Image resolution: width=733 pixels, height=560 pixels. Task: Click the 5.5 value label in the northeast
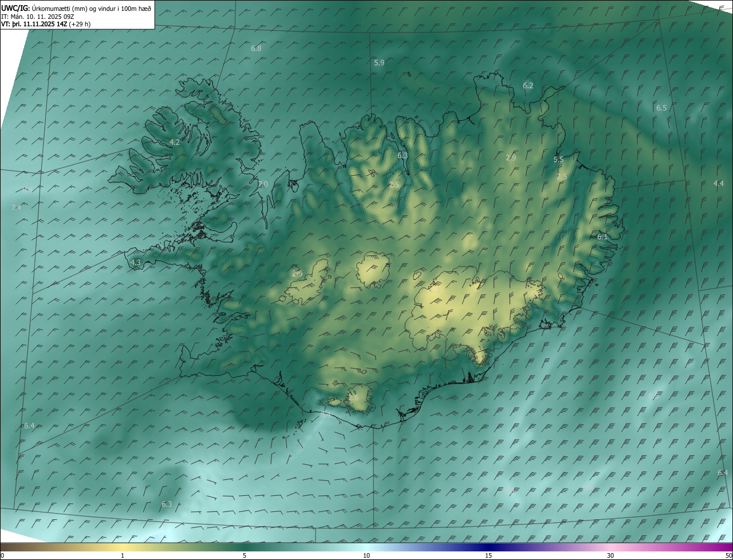[x=558, y=160]
